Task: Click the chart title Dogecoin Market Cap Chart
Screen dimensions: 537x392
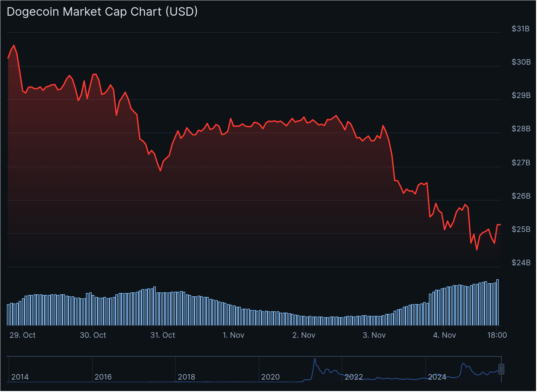Action: (102, 12)
